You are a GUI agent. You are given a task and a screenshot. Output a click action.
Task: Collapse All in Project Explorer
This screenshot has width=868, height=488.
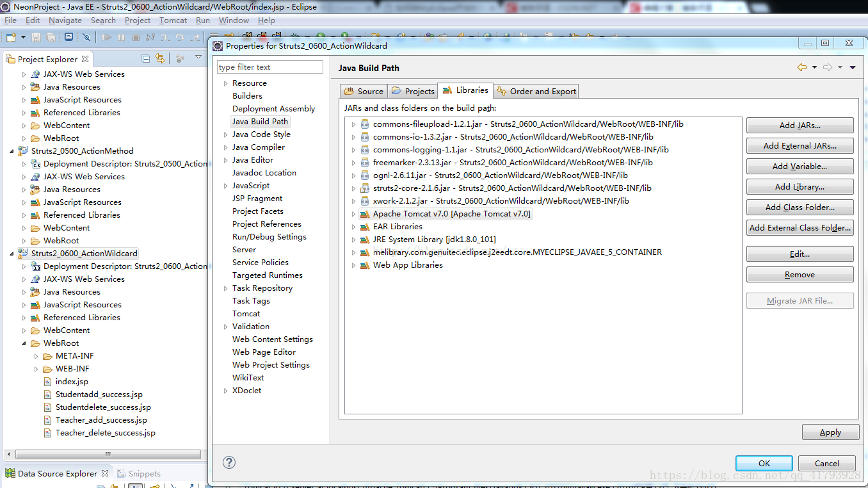[146, 58]
